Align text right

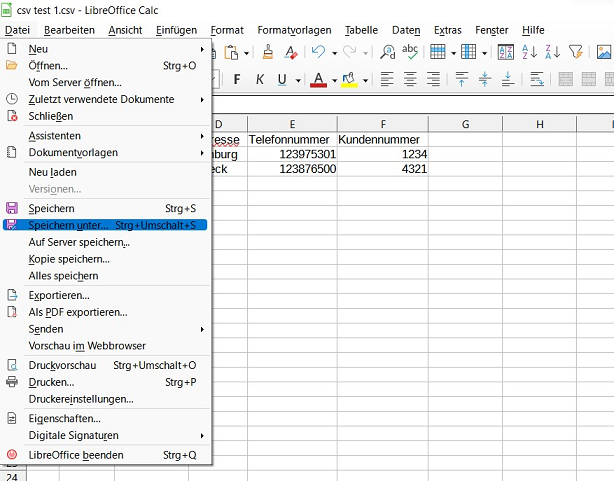[433, 79]
